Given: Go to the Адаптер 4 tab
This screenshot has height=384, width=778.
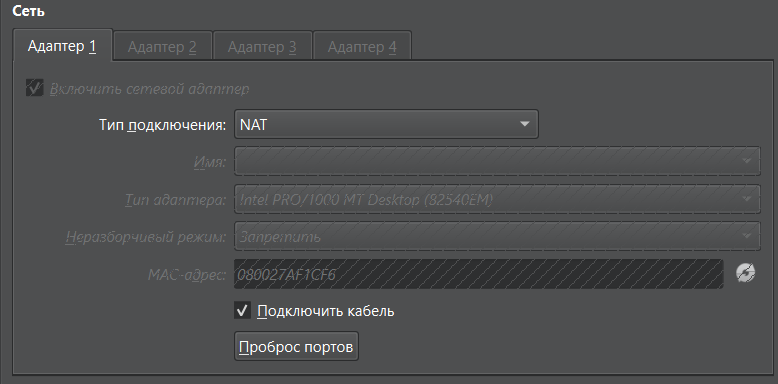Looking at the screenshot, I should point(362,47).
